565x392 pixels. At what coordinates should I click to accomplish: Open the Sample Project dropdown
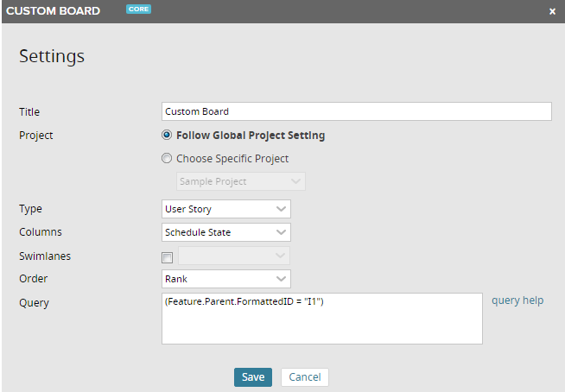click(240, 181)
